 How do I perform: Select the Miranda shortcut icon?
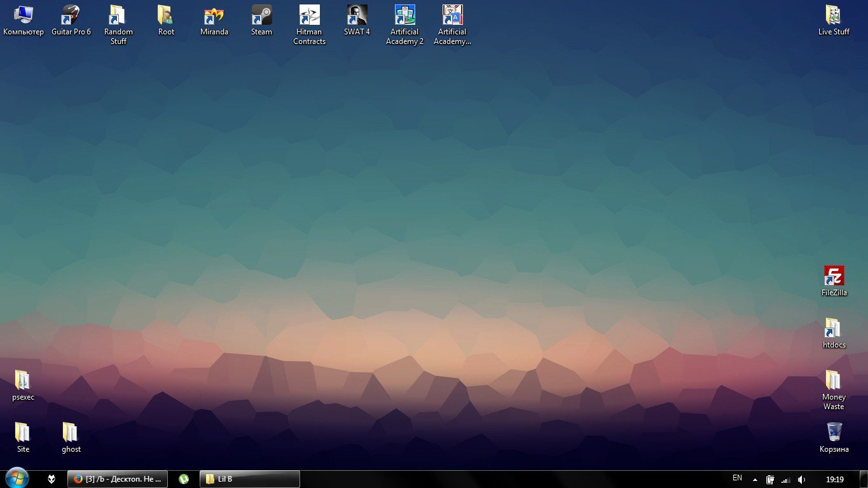(x=214, y=20)
